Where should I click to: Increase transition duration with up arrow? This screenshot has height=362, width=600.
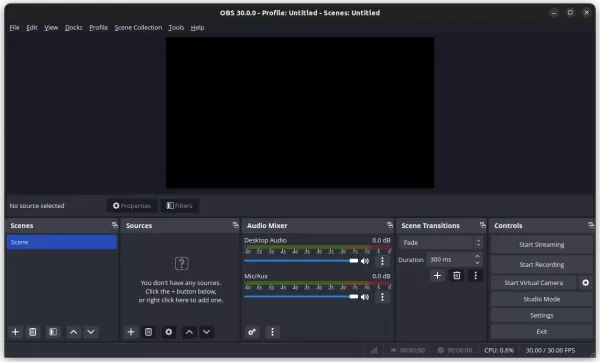click(477, 256)
